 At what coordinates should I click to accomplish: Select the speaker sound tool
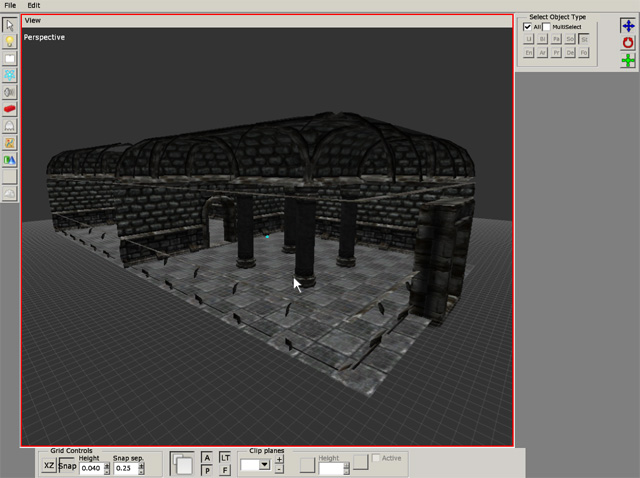[9, 92]
